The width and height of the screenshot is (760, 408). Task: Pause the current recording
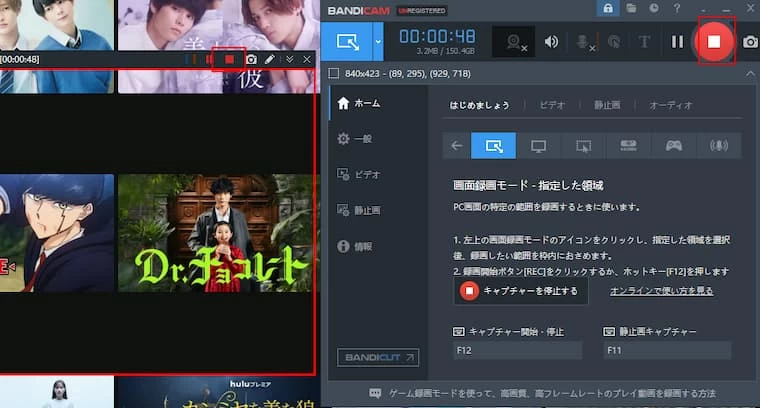(677, 42)
